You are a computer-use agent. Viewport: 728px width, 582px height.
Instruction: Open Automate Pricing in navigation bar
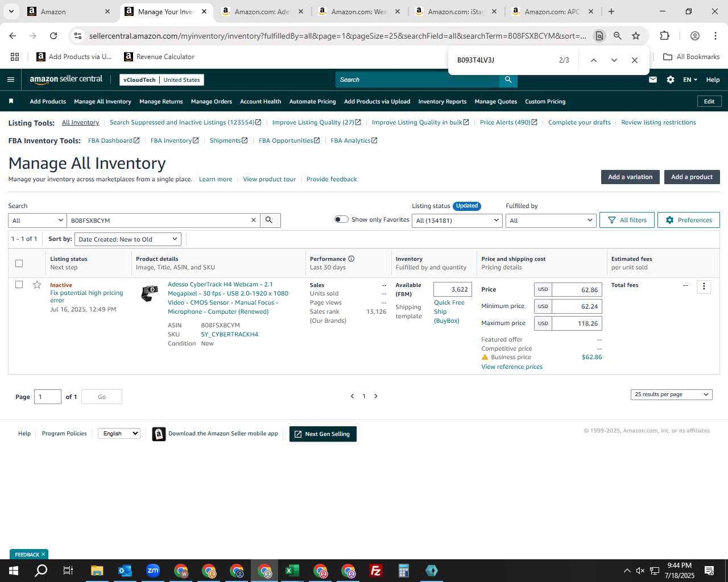(x=313, y=102)
